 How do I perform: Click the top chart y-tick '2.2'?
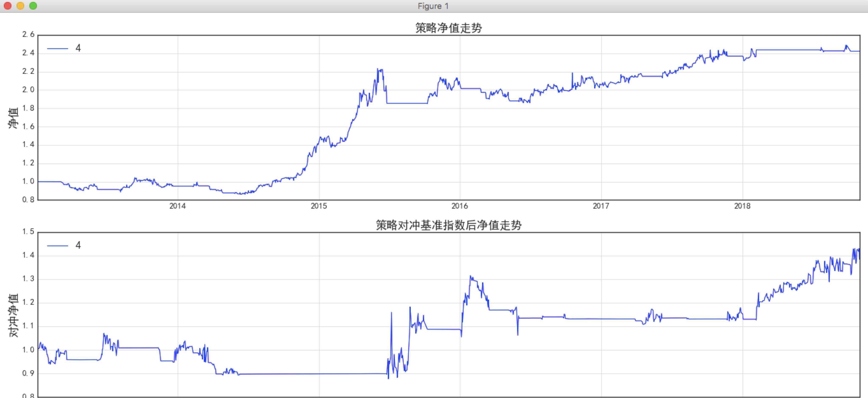click(28, 71)
